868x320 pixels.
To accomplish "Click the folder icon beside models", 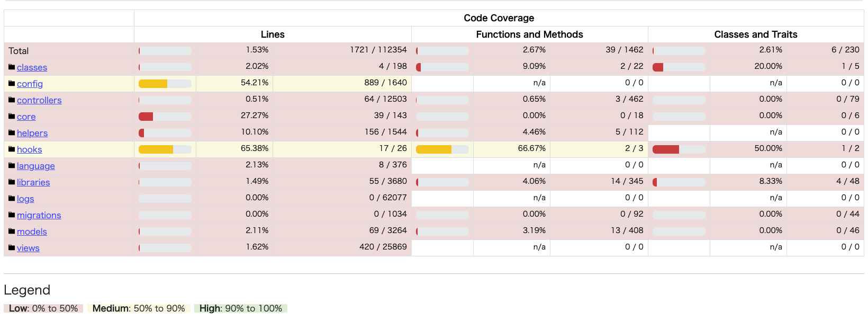I will click(x=12, y=232).
